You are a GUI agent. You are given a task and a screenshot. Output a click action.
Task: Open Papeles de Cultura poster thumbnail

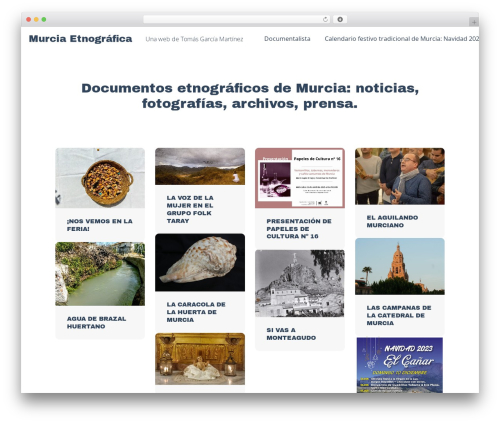300,178
